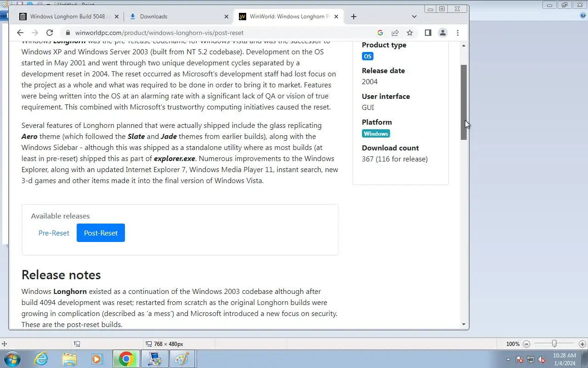Image resolution: width=588 pixels, height=368 pixels.
Task: Switch to Paint via the taskbar
Action: pos(182,359)
